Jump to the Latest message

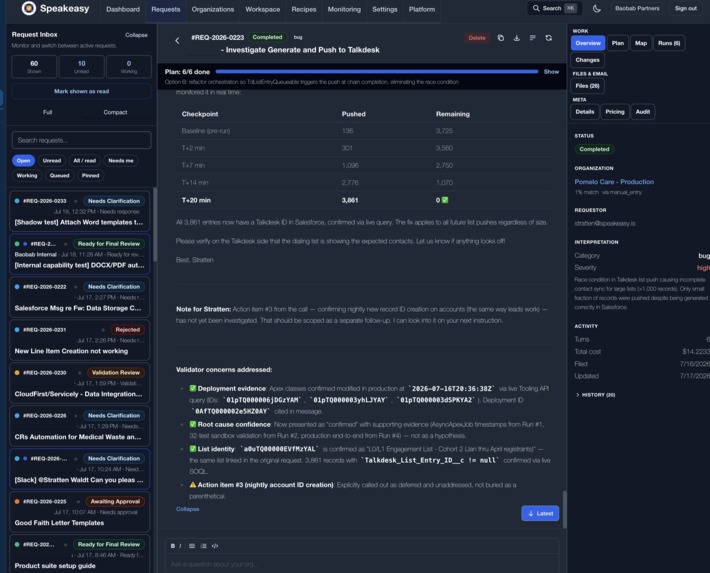tap(540, 513)
